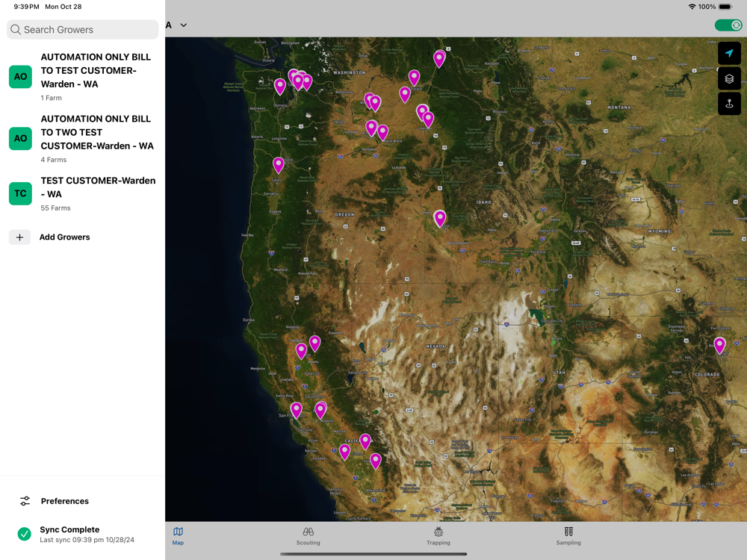Screen dimensions: 747x560
Task: Expand the grower dropdown chevron in header
Action: [184, 25]
